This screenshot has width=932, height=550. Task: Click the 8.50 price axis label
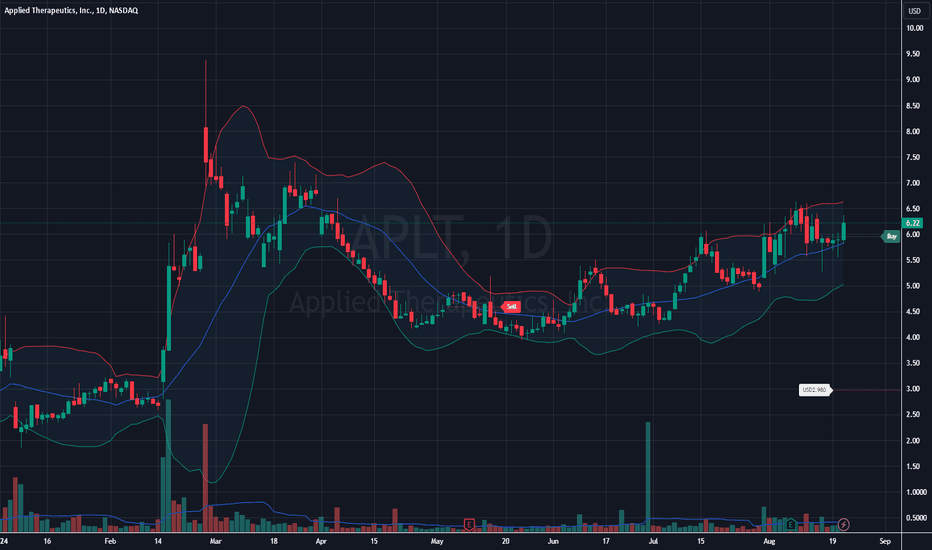pyautogui.click(x=912, y=106)
